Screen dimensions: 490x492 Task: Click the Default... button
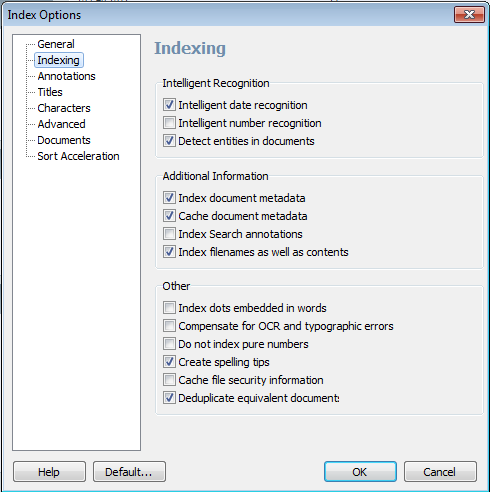coord(129,472)
